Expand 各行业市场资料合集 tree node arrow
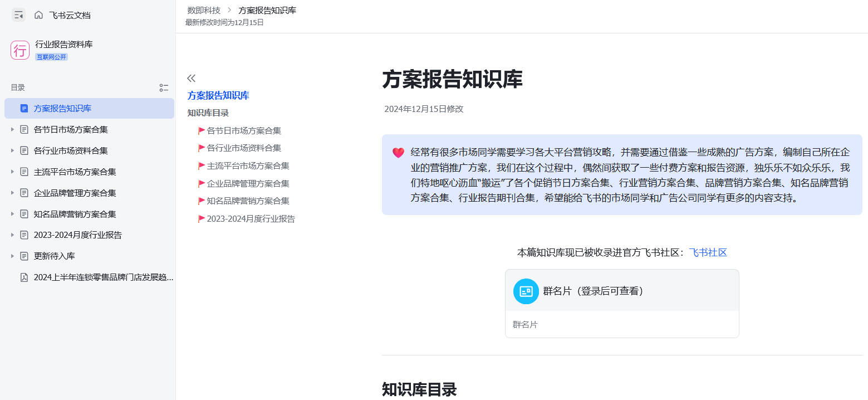The height and width of the screenshot is (400, 868). pos(12,150)
